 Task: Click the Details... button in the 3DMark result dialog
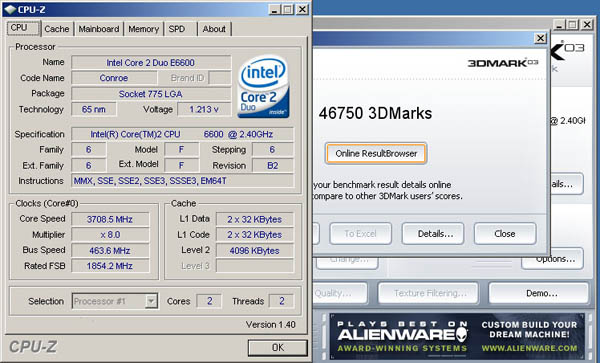pos(433,233)
